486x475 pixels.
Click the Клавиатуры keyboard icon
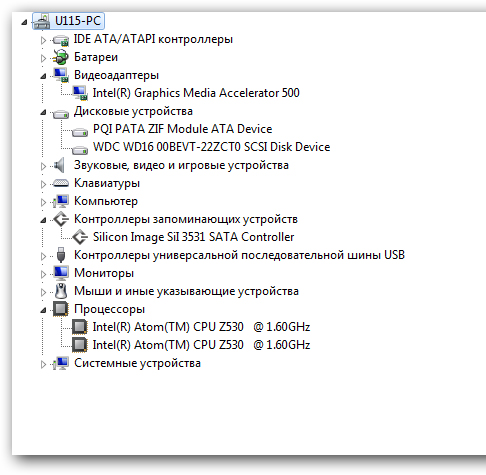[61, 183]
